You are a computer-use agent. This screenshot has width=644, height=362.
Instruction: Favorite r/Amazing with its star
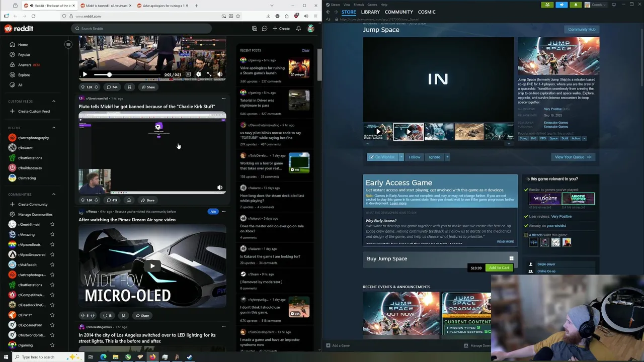52,234
